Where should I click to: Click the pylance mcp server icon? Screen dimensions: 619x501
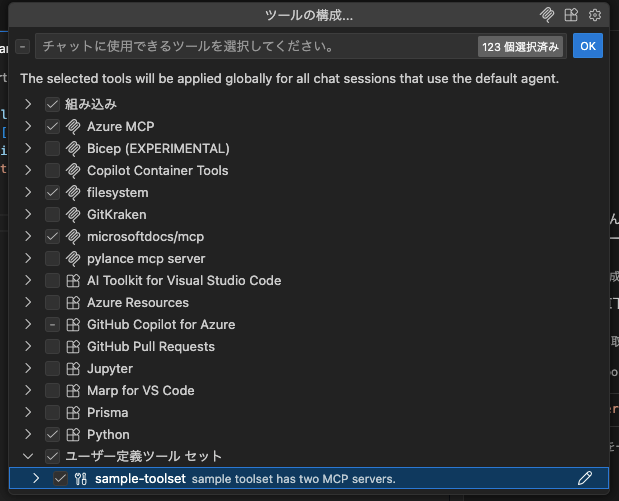click(73, 259)
